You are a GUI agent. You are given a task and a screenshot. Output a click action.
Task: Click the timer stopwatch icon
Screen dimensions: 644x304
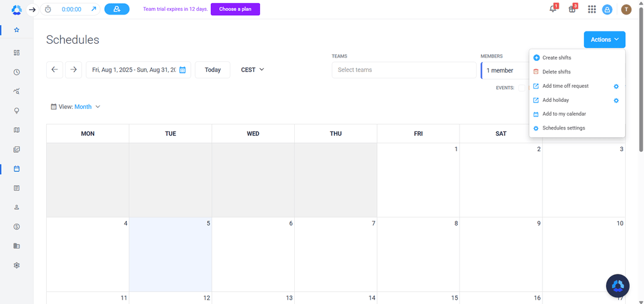[47, 9]
